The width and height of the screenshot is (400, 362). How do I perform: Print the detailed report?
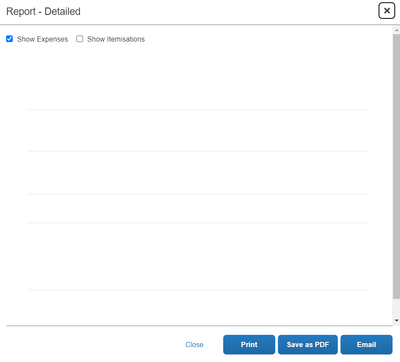249,345
